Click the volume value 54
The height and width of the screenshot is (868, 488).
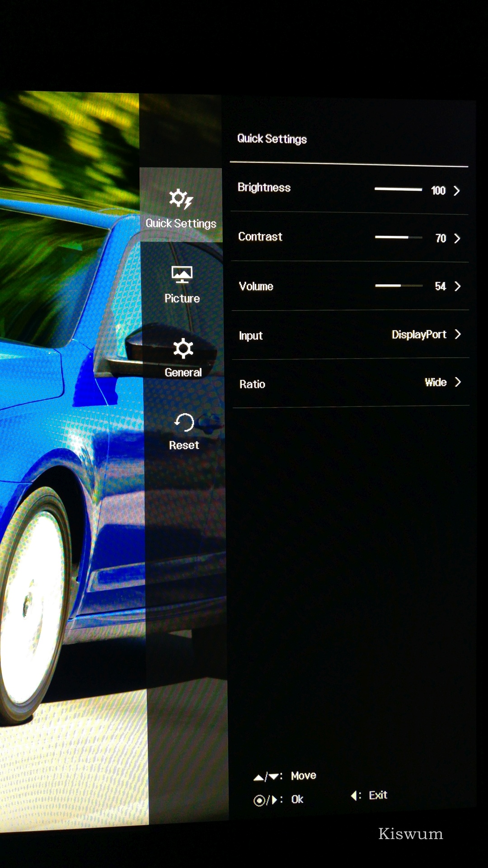coord(441,286)
